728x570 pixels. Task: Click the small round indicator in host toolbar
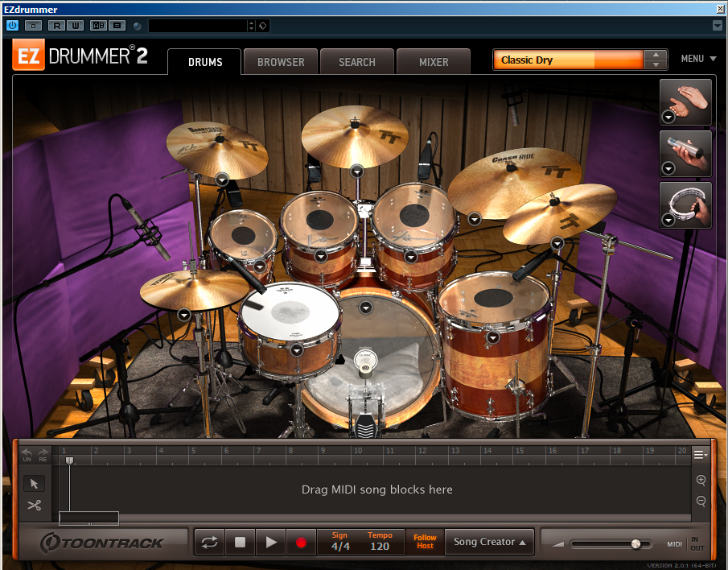click(x=137, y=26)
